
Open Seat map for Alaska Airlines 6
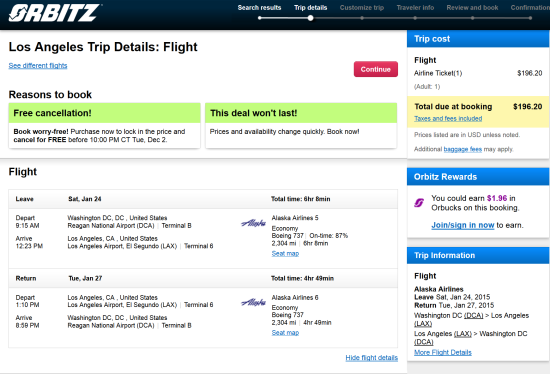[285, 333]
